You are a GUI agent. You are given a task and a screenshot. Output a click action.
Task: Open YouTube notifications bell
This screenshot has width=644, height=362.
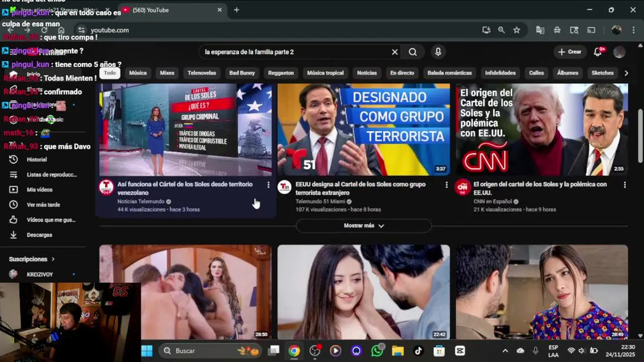[598, 52]
